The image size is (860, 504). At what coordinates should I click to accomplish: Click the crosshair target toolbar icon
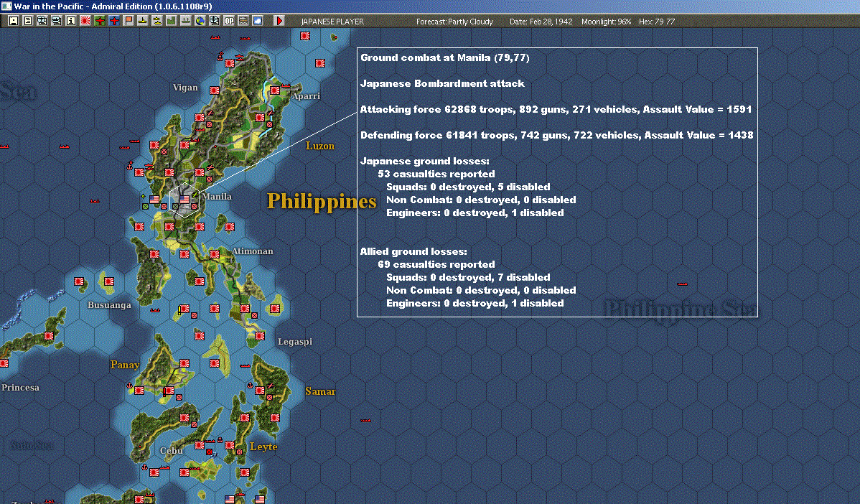[x=215, y=21]
